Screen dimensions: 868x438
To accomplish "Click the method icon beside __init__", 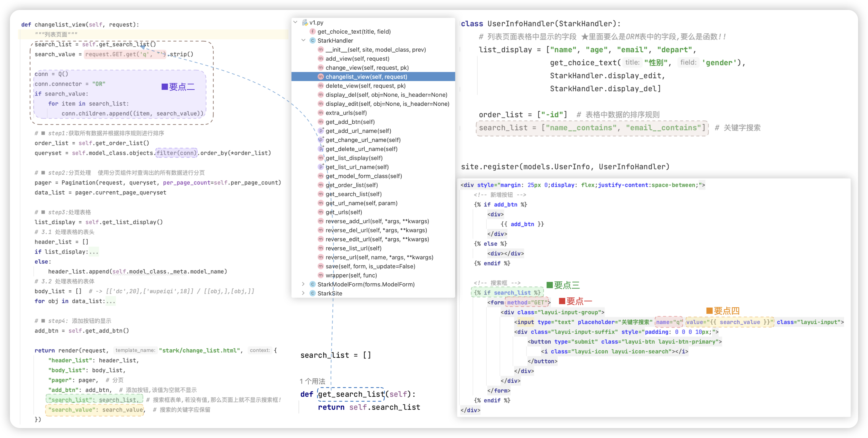I will coord(320,50).
